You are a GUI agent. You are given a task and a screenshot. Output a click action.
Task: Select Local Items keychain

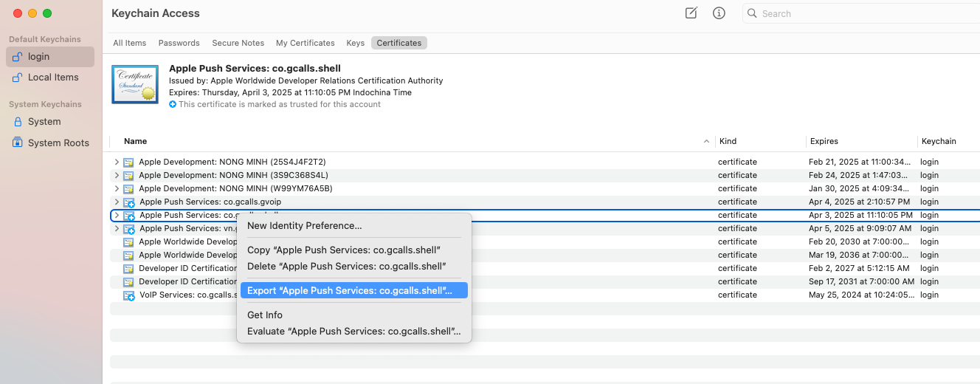(52, 78)
